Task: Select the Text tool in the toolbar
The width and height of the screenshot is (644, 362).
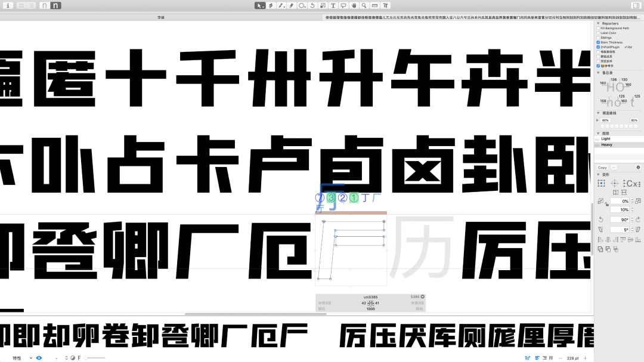Action: (x=334, y=5)
